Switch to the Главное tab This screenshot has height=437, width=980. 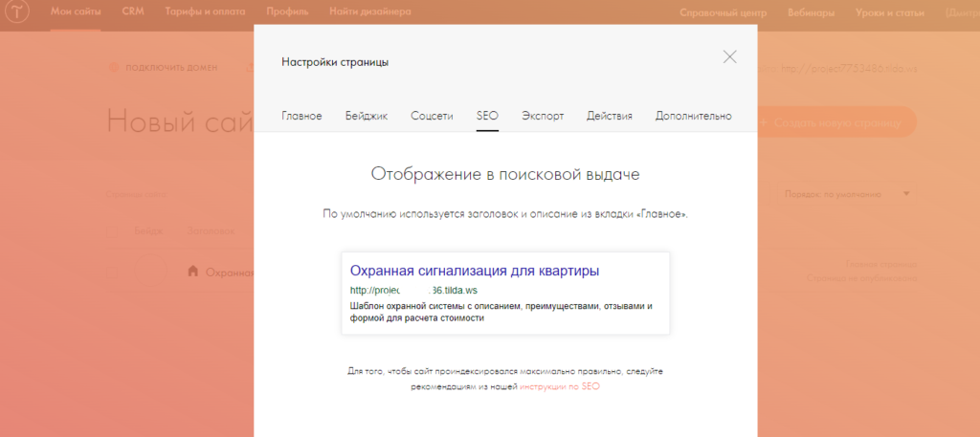pyautogui.click(x=301, y=116)
